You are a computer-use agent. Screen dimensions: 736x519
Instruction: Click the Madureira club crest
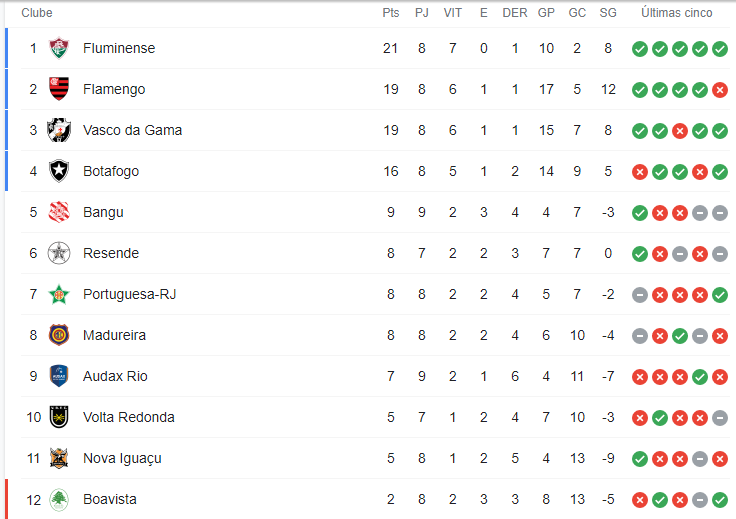coord(59,335)
